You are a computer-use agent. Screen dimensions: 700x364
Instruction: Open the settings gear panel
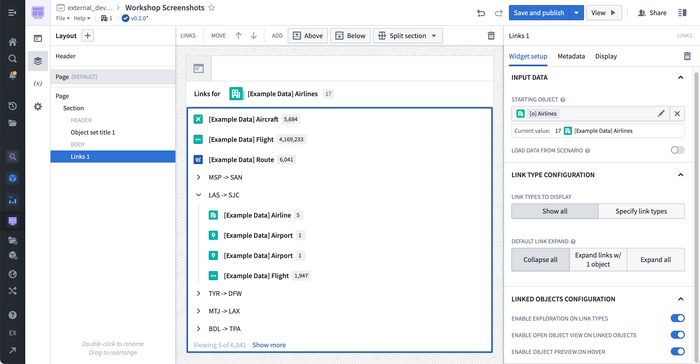pyautogui.click(x=38, y=106)
